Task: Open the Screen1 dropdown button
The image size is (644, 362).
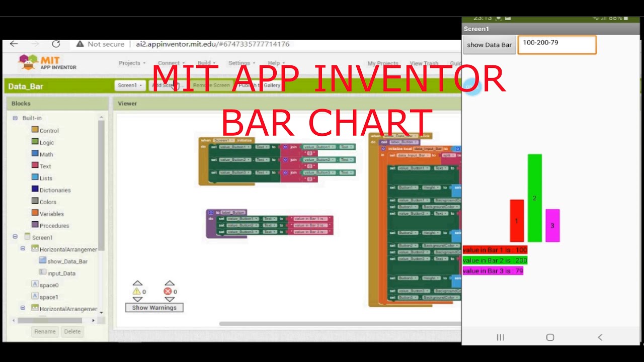Action: (x=130, y=85)
